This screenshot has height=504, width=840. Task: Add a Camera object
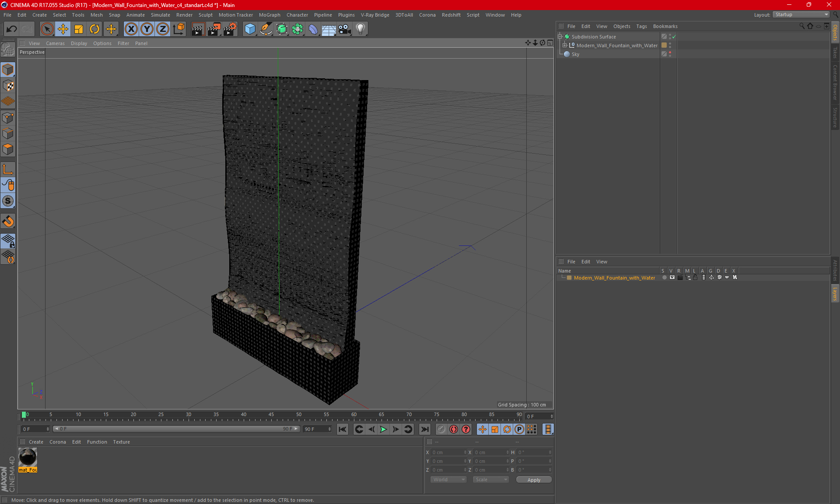pos(345,29)
